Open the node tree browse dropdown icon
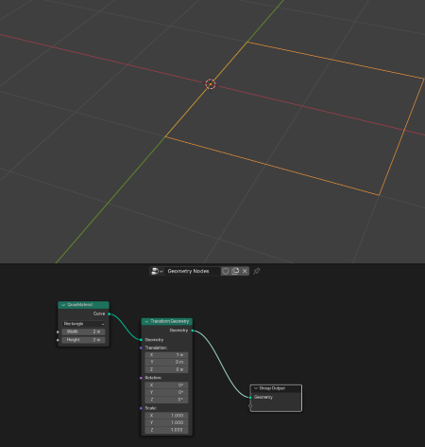This screenshot has height=447, width=425. (x=157, y=271)
